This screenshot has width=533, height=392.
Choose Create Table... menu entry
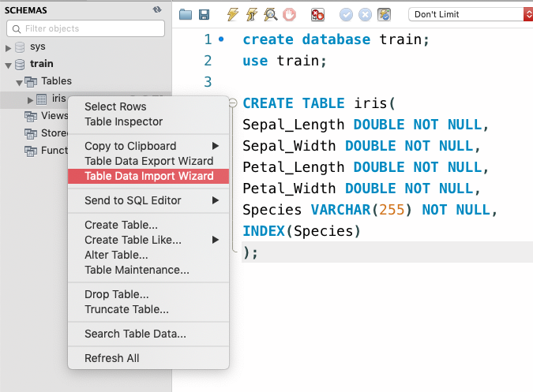pyautogui.click(x=148, y=225)
